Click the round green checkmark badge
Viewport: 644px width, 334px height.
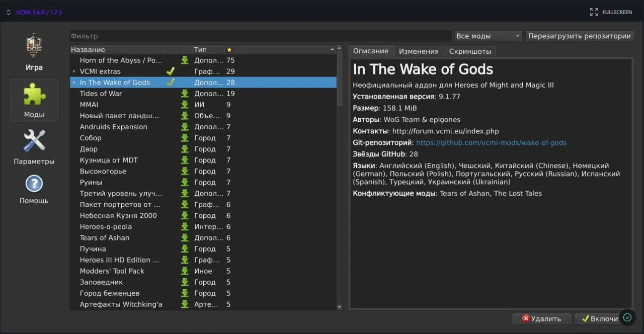pyautogui.click(x=627, y=317)
